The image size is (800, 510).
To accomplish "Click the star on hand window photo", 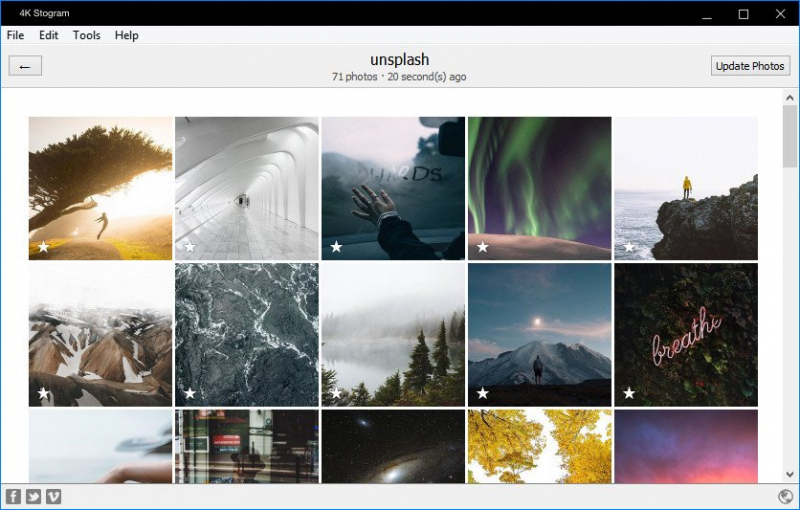I will pos(336,247).
